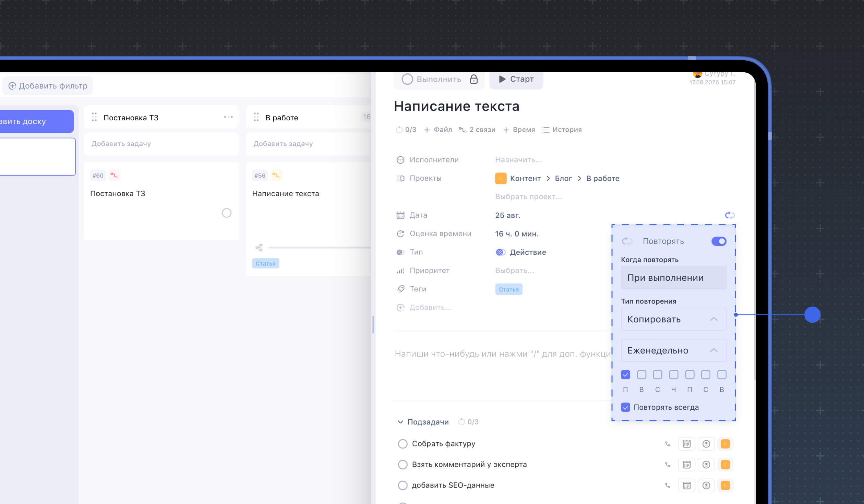Click В работе breadcrumb in Проекты row

pos(603,179)
